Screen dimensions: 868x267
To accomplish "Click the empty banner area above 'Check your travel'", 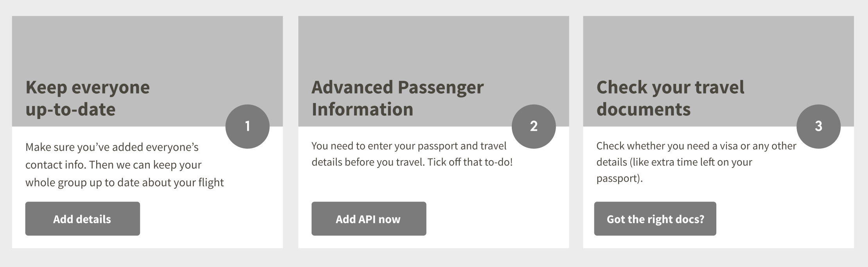I will point(718,43).
